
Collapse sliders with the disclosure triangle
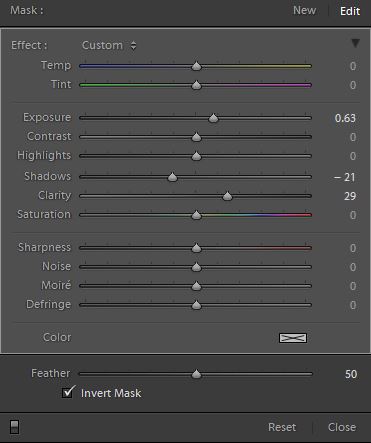355,43
